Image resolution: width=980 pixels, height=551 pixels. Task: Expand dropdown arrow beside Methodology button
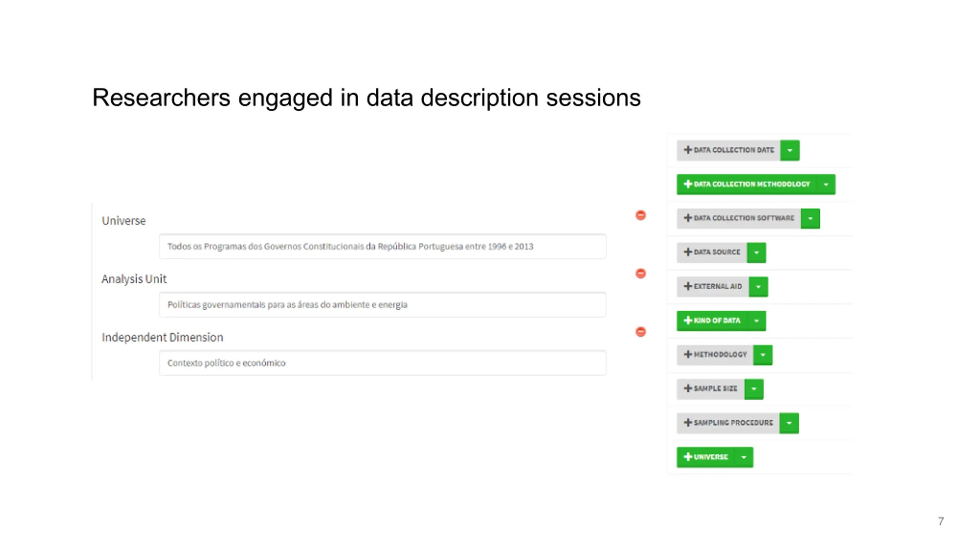pyautogui.click(x=763, y=355)
